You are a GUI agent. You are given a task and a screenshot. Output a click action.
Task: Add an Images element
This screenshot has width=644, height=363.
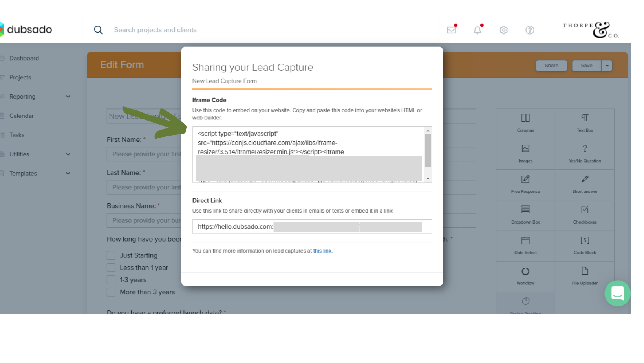(x=525, y=154)
